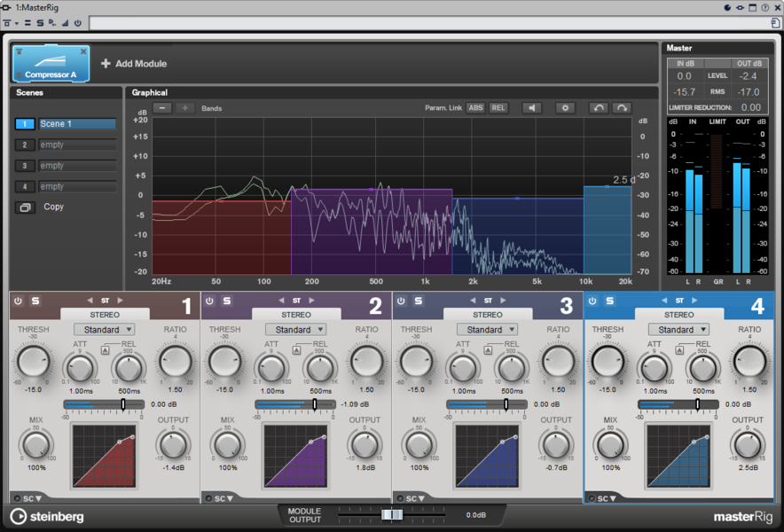Toggle auto release A on band 3
The width and height of the screenshot is (784, 532).
(x=488, y=350)
